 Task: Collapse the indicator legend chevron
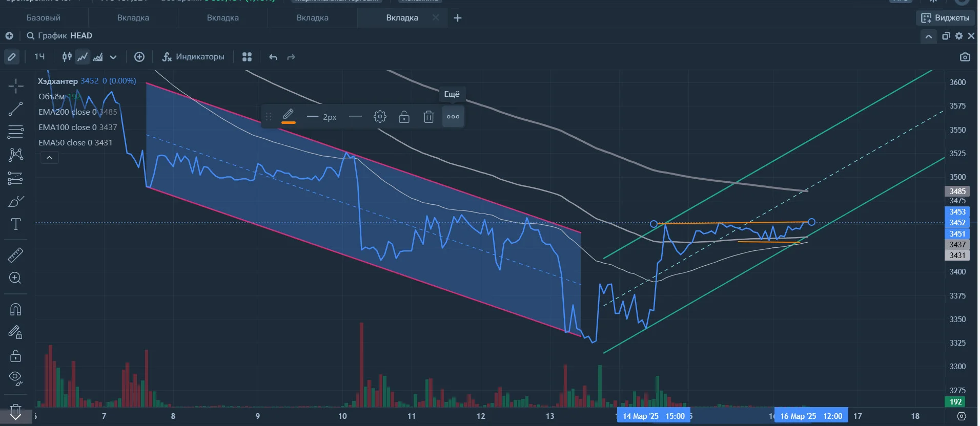tap(50, 158)
